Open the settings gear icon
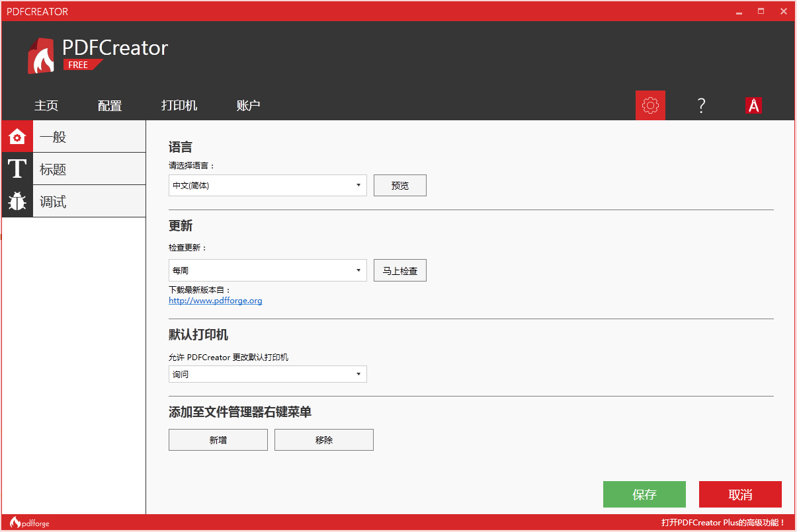This screenshot has height=532, width=797. click(x=650, y=105)
